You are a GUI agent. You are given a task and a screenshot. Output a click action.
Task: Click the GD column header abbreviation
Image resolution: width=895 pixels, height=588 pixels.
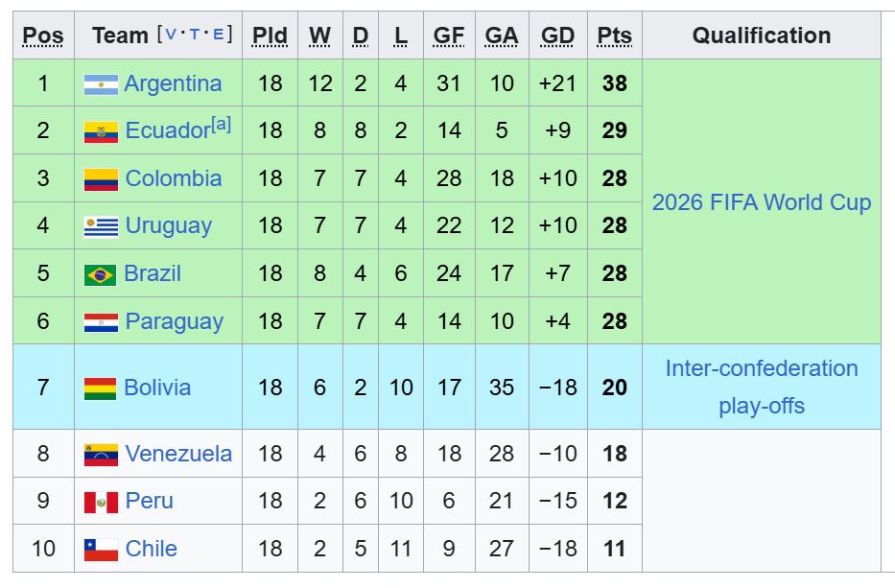point(557,35)
